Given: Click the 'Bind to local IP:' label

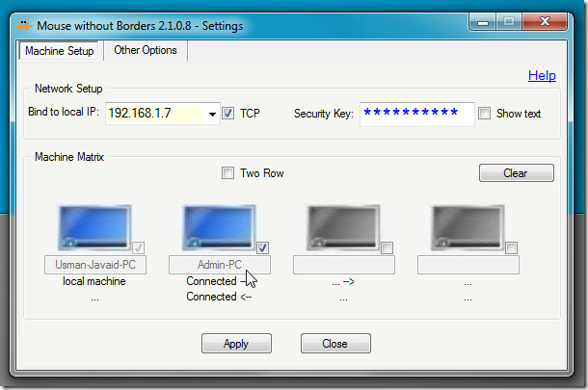Looking at the screenshot, I should (64, 112).
